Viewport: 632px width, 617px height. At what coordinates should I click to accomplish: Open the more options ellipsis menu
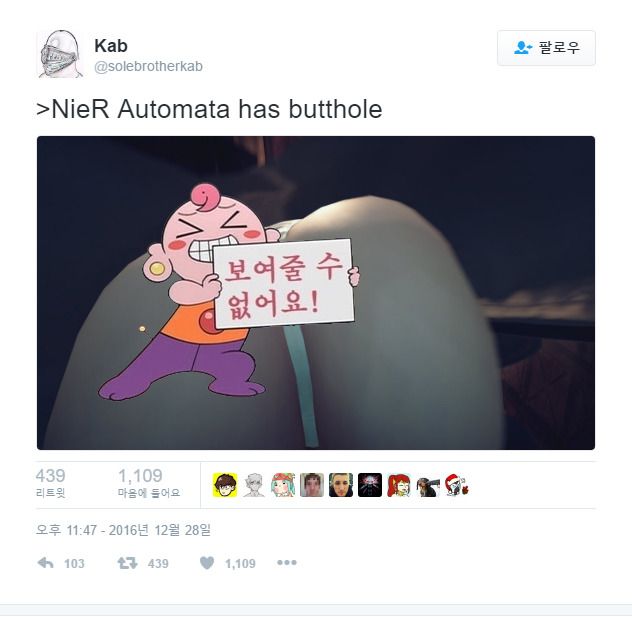click(287, 563)
